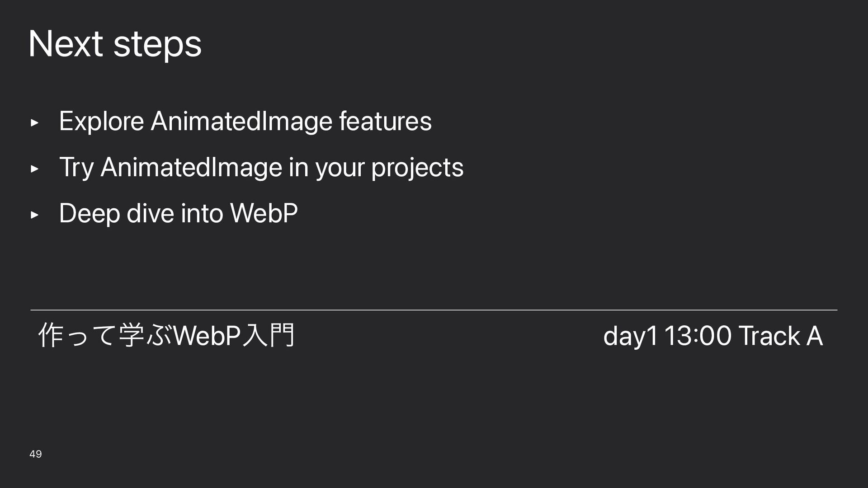868x488 pixels.
Task: Click WebP in the Japanese session title
Action: pyautogui.click(x=208, y=336)
